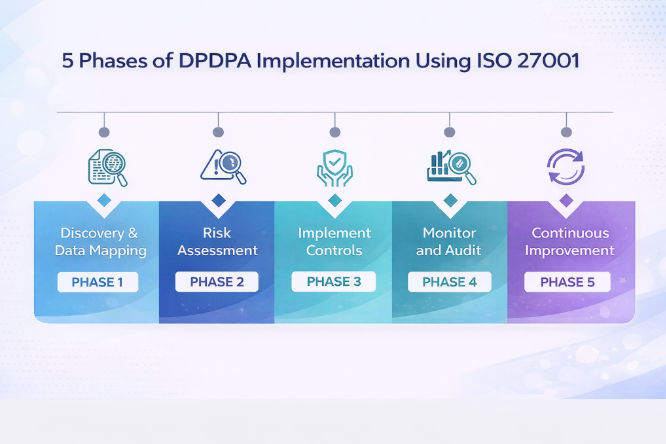The height and width of the screenshot is (444, 666).
Task: Click the diamond marker atop the Discovery & Data Mapping card
Action: coord(104,200)
